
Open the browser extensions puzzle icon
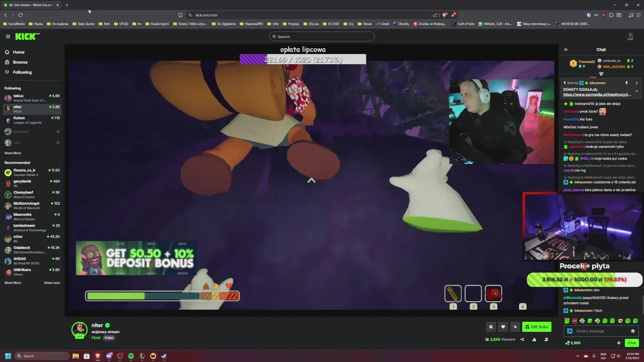coord(611,15)
